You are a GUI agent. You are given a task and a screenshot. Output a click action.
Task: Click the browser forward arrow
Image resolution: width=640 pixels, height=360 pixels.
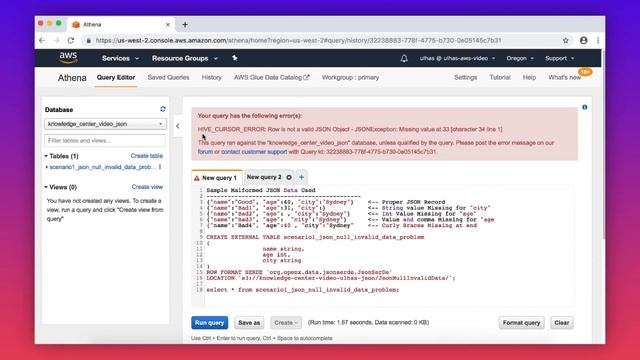[56, 40]
